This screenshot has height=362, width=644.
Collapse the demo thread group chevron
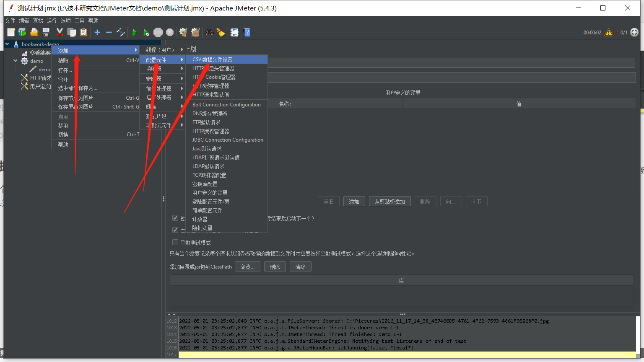16,61
